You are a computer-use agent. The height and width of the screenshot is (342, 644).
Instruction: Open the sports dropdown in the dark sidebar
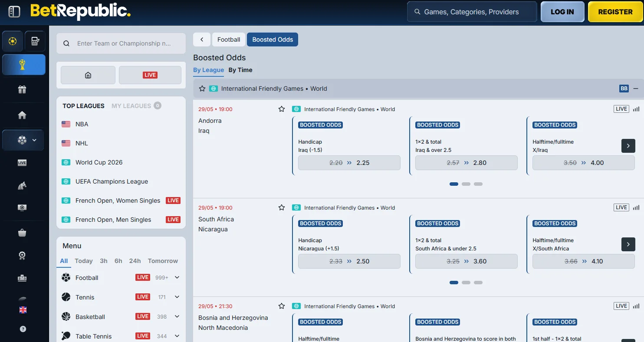[23, 140]
